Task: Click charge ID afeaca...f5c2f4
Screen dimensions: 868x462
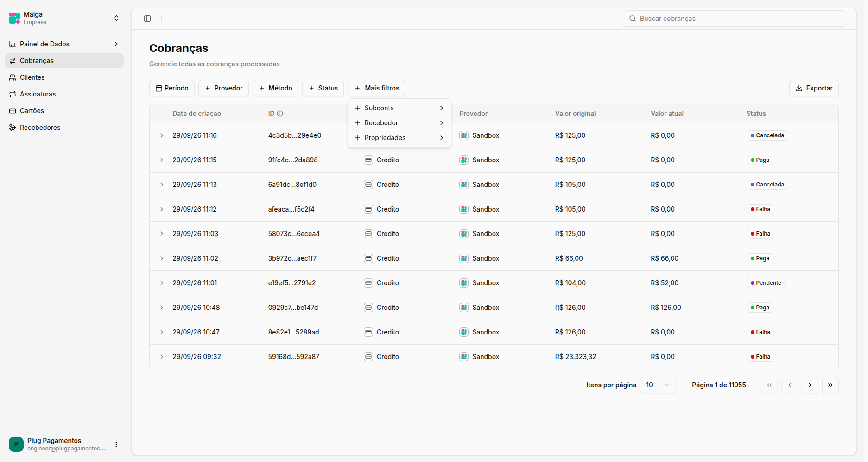Action: click(291, 209)
